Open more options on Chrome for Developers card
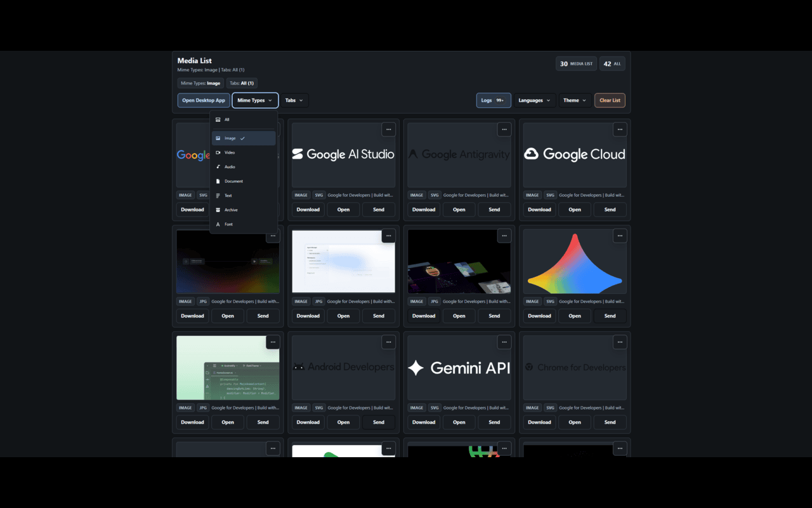This screenshot has height=508, width=812. coord(620,342)
